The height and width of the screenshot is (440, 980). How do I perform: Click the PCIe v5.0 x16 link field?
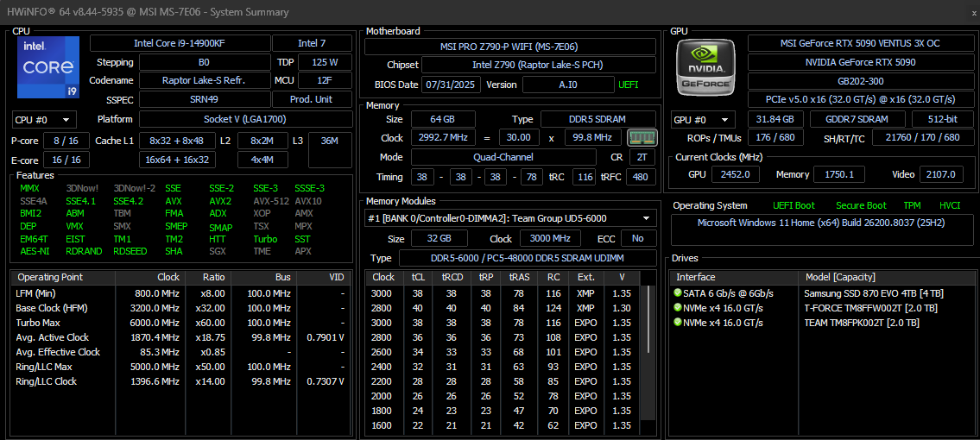pos(861,99)
